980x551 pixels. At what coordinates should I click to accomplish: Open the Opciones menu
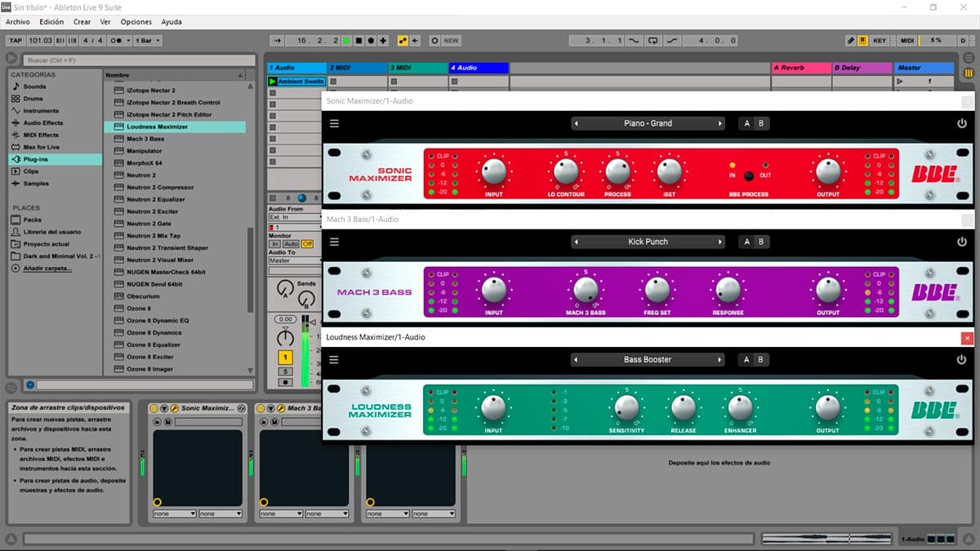pyautogui.click(x=136, y=22)
